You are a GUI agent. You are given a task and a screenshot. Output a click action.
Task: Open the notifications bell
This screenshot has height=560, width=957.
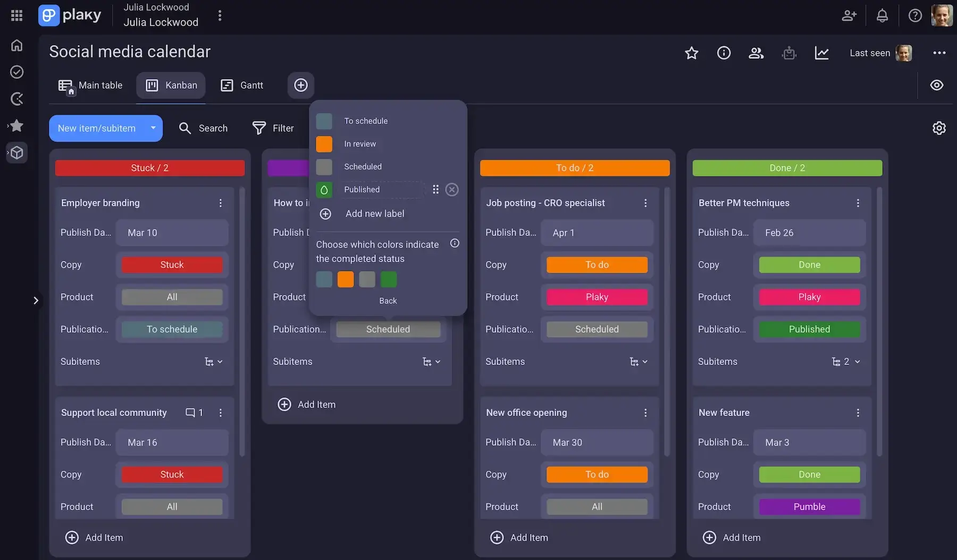882,15
